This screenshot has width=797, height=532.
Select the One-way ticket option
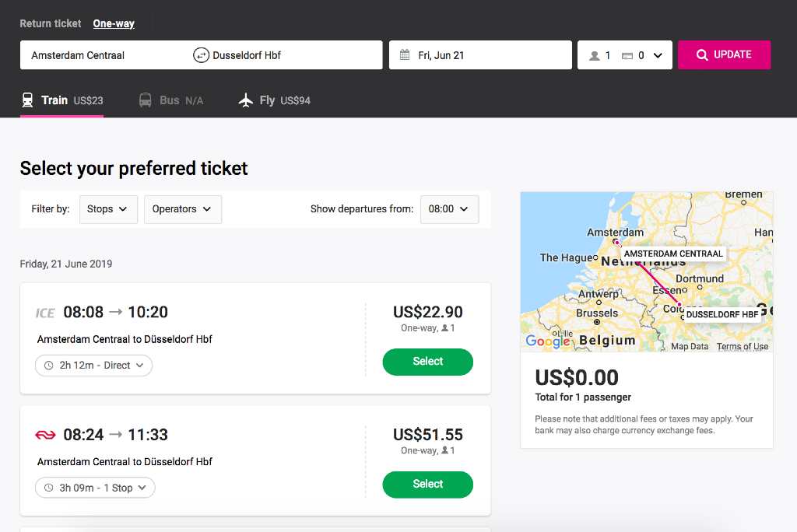point(114,23)
